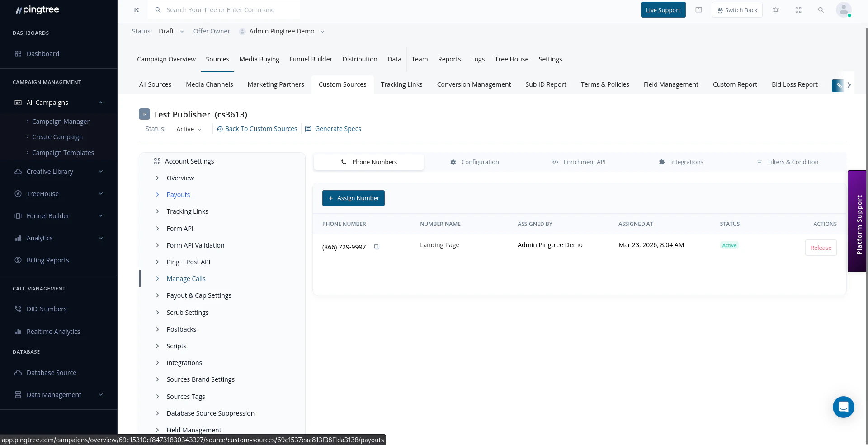Open Payout & Cap Settings

click(x=199, y=295)
